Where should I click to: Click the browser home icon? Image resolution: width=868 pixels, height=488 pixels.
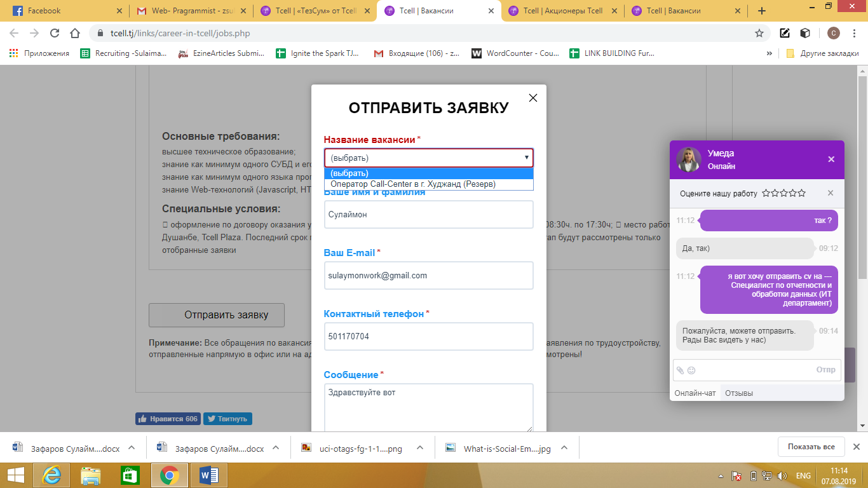75,33
